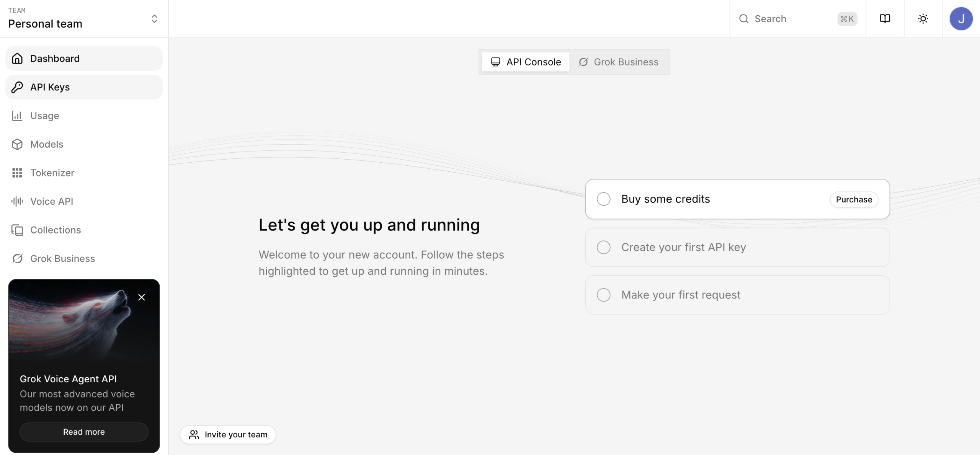This screenshot has width=980, height=455.
Task: Open Usage bar chart icon
Action: (17, 116)
